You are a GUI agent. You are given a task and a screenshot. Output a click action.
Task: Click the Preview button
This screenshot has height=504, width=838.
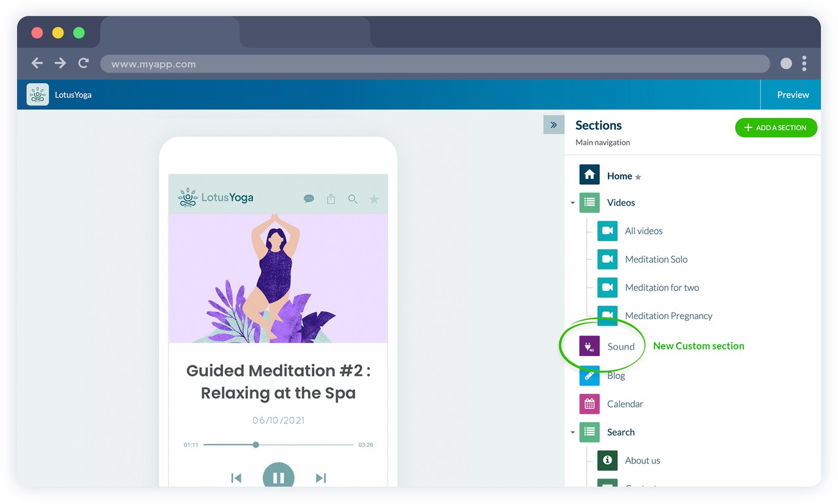click(x=793, y=94)
